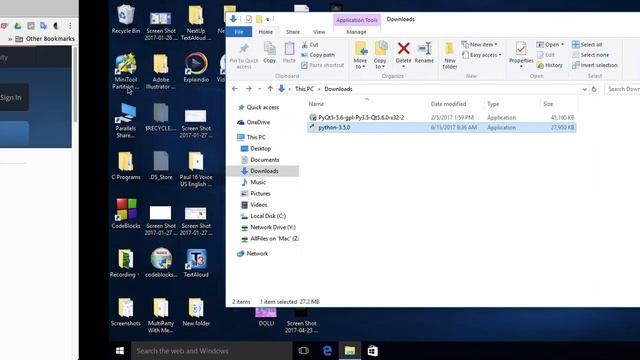This screenshot has height=360, width=640.
Task: Sort by the Name column header
Action: (x=316, y=104)
